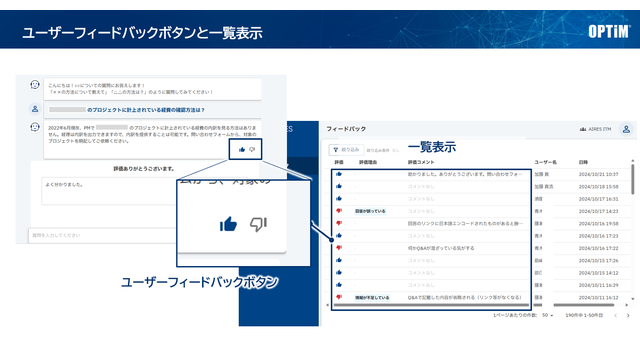640x360 pixels.
Task: Click the scroll-right arrow below the feedback table
Action: pos(627,305)
